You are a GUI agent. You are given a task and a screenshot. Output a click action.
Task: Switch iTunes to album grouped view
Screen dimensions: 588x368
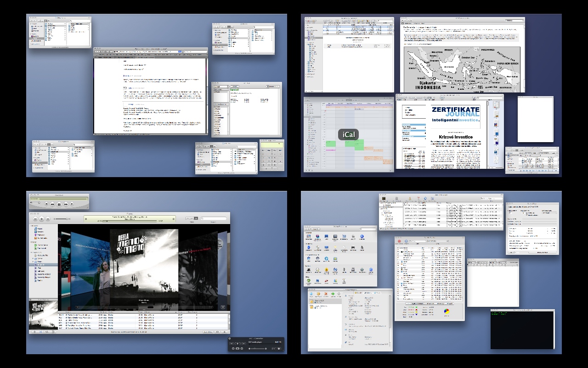(192, 218)
